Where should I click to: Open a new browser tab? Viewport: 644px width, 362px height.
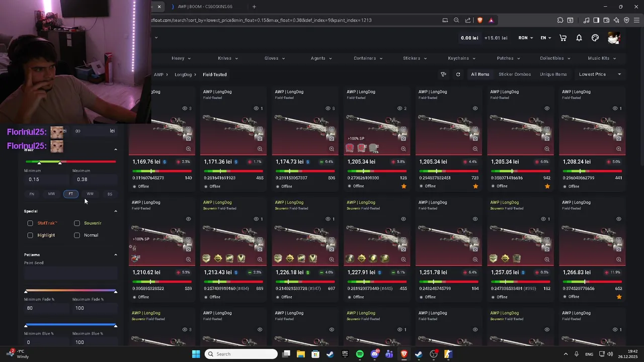(x=254, y=7)
